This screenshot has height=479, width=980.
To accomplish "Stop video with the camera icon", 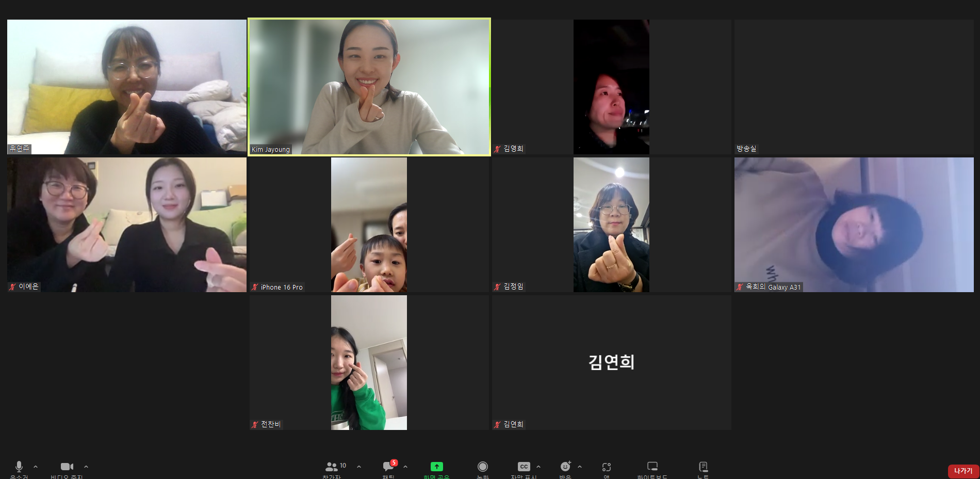I will pos(67,467).
